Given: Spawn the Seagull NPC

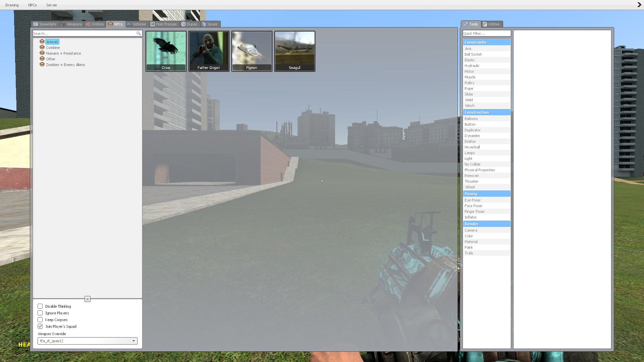Looking at the screenshot, I should pos(295,51).
